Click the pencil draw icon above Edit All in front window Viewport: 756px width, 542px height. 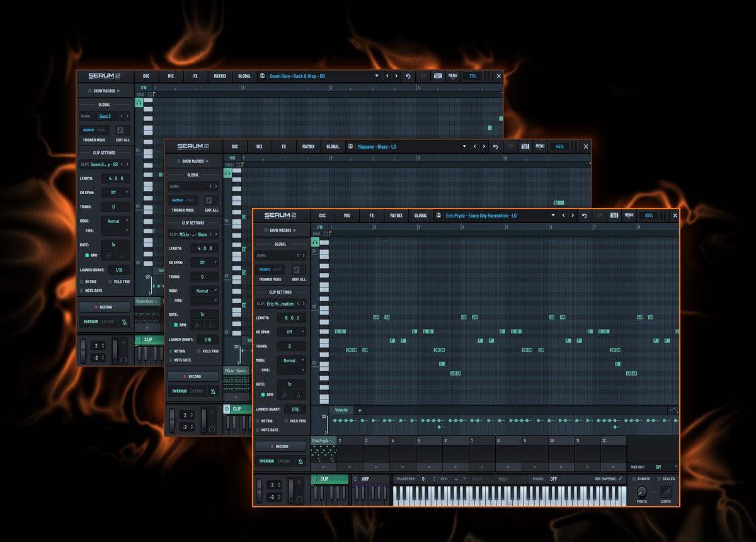pos(295,269)
